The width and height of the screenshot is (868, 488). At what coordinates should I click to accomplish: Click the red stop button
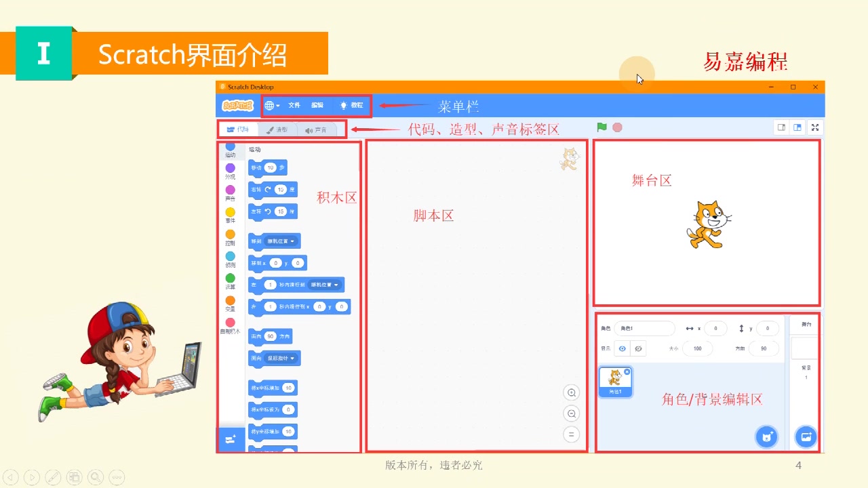tap(617, 127)
